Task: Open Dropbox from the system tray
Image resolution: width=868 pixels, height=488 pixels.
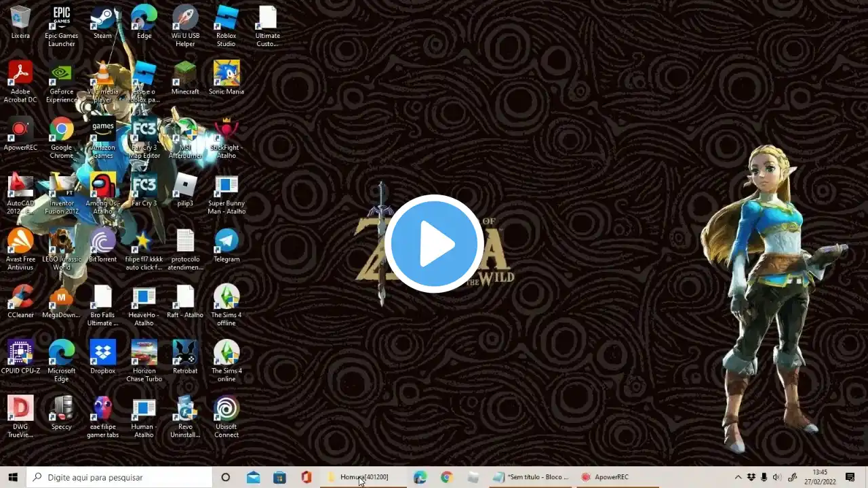Action: click(x=751, y=477)
